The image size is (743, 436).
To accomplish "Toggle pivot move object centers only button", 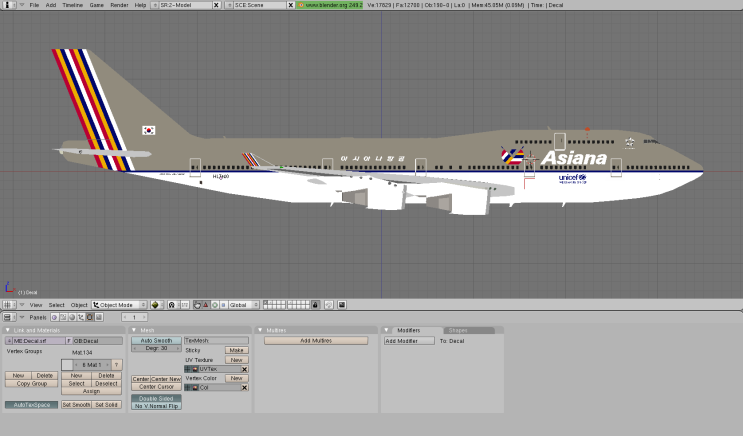I will tap(185, 305).
